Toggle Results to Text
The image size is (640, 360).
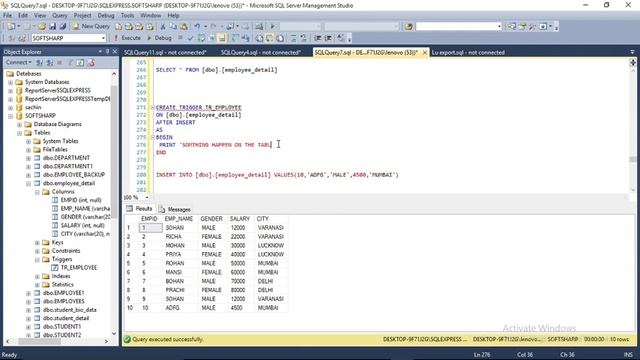[259, 38]
